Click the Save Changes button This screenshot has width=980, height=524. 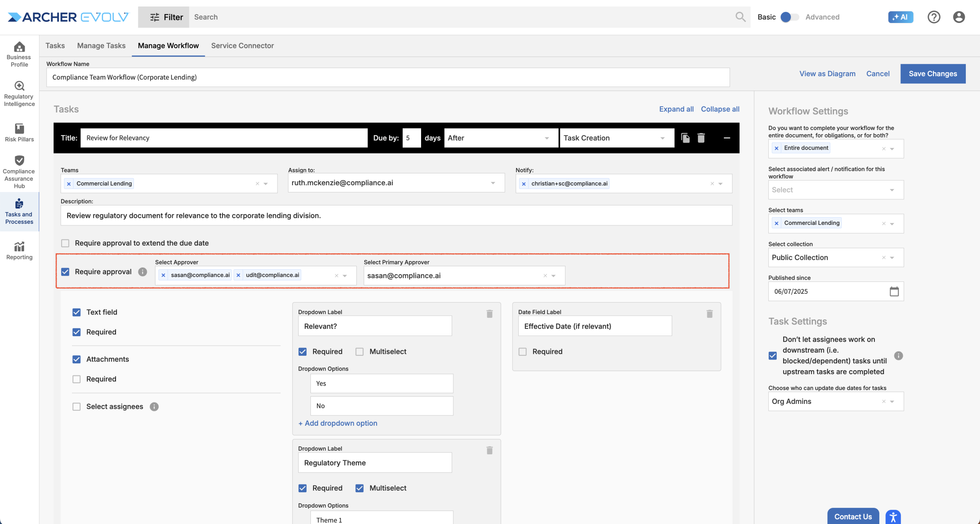pyautogui.click(x=933, y=74)
